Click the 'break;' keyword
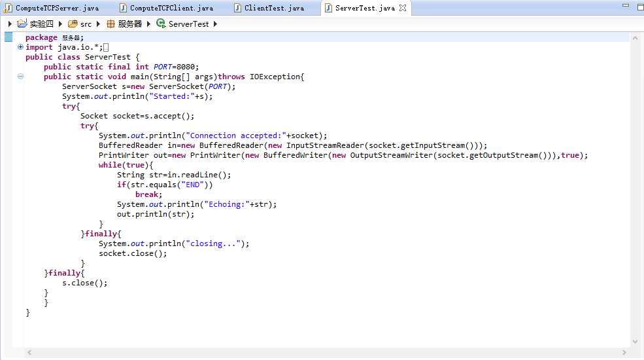The height and width of the screenshot is (360, 644). [148, 195]
